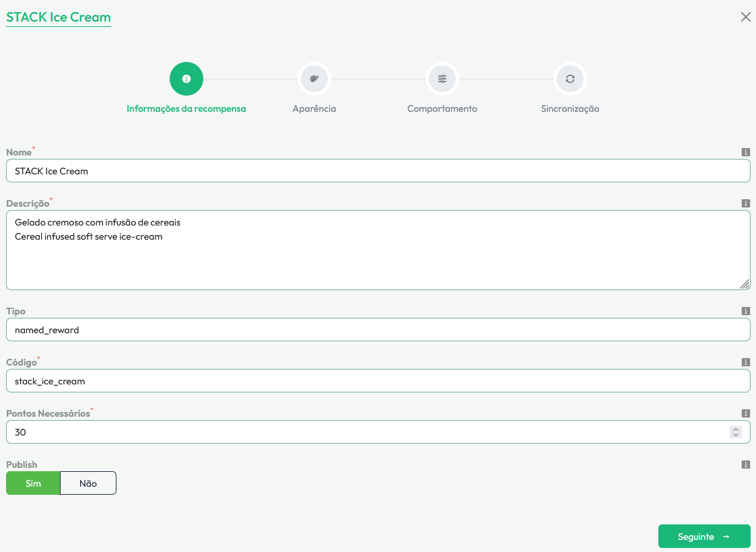Click the Comportamento step label
This screenshot has width=756, height=552.
pyautogui.click(x=442, y=108)
